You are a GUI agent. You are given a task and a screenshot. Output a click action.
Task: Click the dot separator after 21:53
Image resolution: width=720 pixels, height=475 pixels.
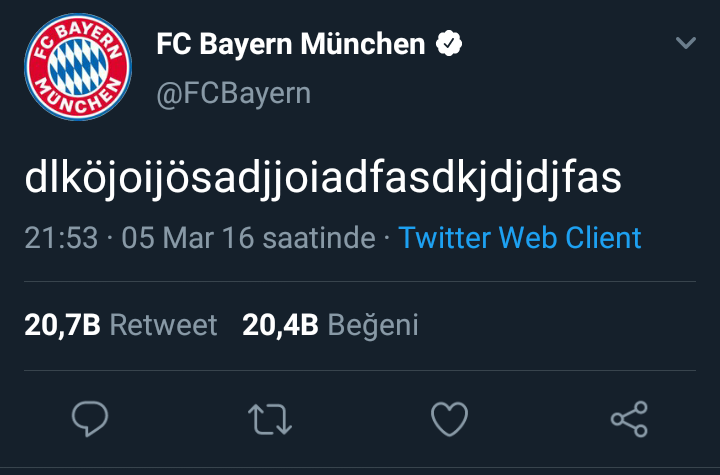(x=110, y=238)
